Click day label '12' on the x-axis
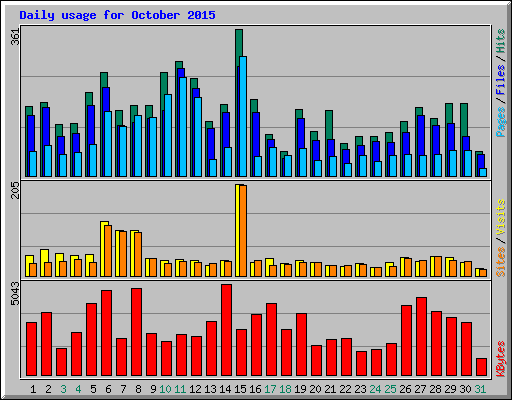The height and width of the screenshot is (400, 512). pyautogui.click(x=195, y=389)
